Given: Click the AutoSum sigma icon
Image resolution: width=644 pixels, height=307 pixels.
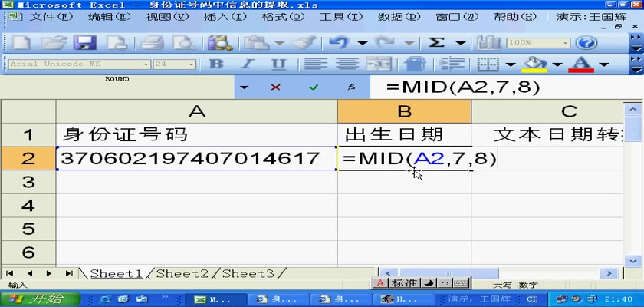Looking at the screenshot, I should [x=437, y=43].
